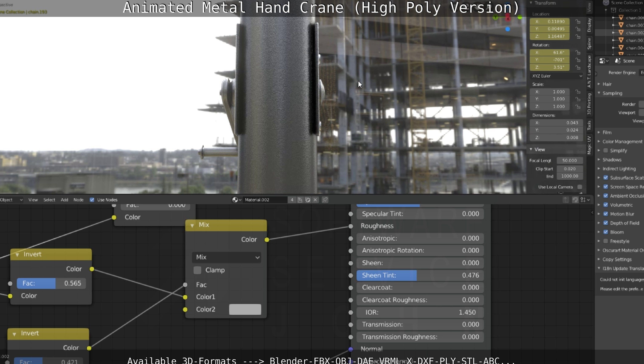Expand the Hair panel
The image size is (644, 364).
599,84
